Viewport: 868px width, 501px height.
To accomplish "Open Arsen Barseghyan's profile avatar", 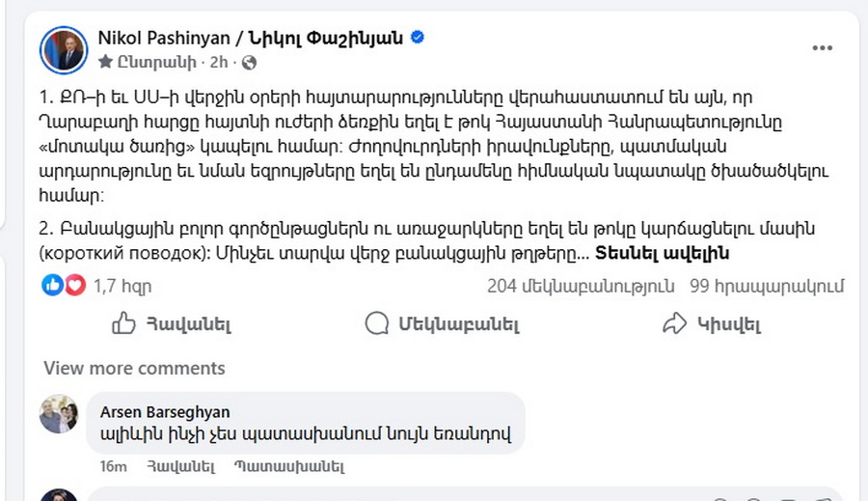I will pos(59,414).
